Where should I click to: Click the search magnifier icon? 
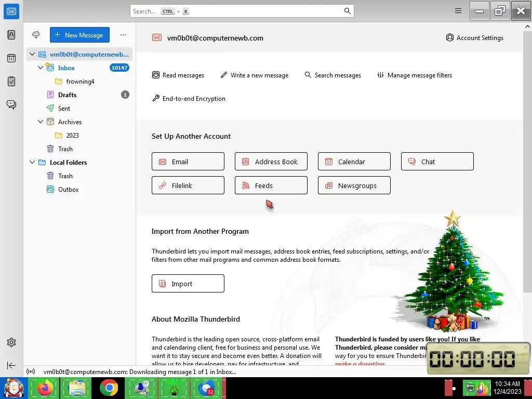tap(347, 11)
